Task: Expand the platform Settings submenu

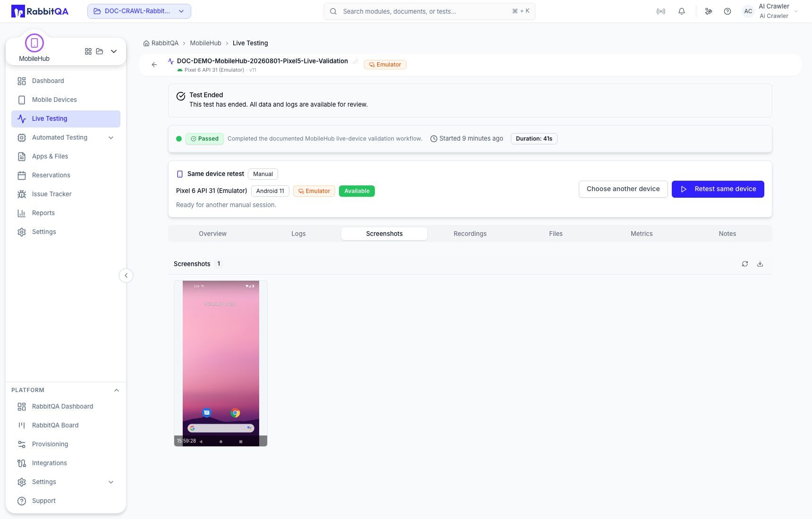Action: pos(66,482)
